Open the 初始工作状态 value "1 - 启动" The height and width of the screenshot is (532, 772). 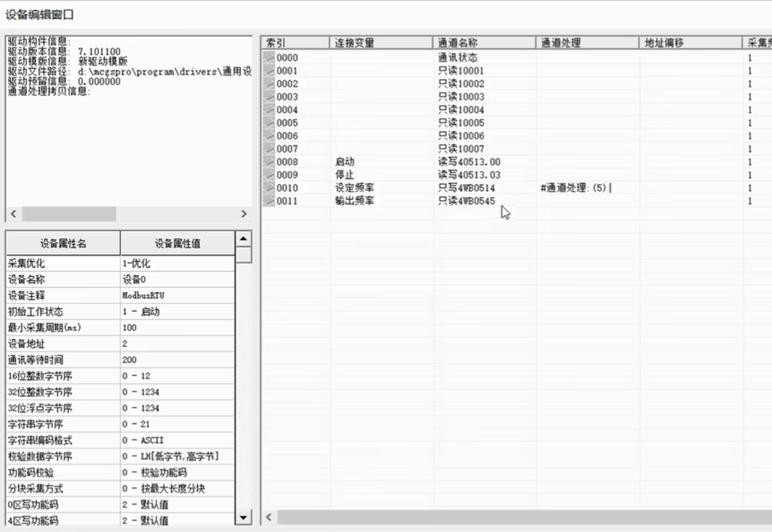(x=176, y=312)
